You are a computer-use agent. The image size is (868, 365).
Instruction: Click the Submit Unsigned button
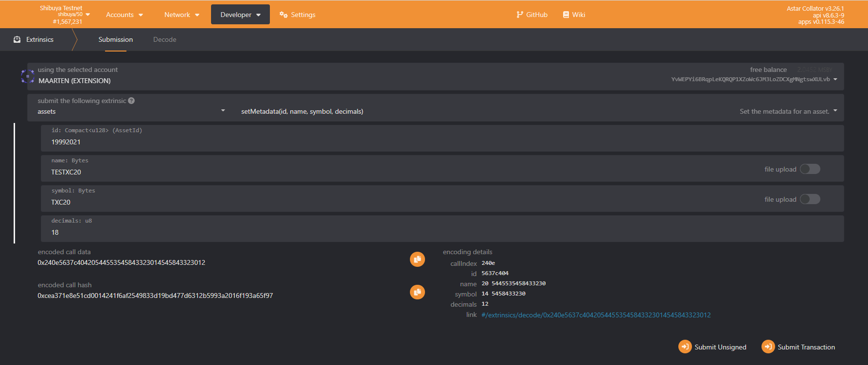coord(712,347)
